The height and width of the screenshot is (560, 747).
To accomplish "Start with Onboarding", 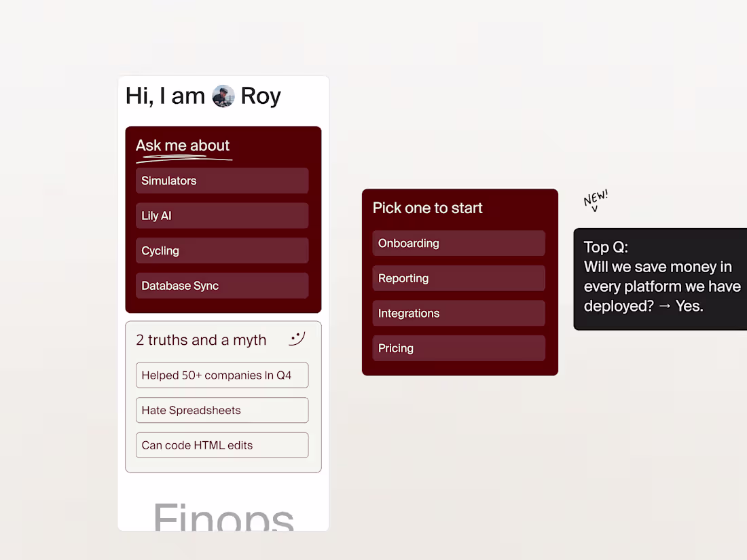I will (458, 243).
